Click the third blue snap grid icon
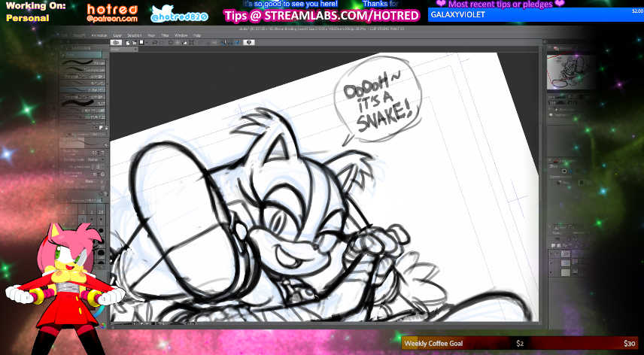This screenshot has width=644, height=355. pyautogui.click(x=238, y=43)
